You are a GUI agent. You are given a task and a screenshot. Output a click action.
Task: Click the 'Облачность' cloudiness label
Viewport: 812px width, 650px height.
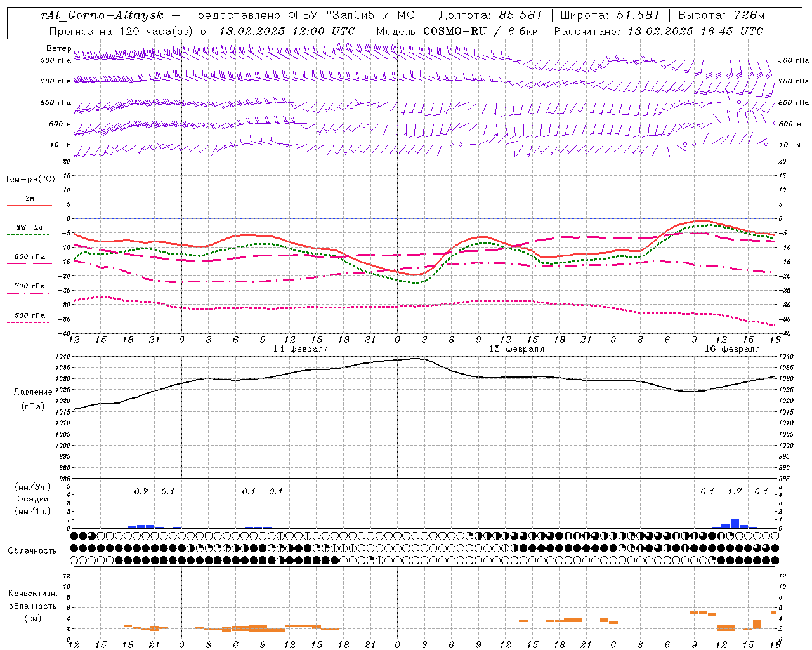[x=32, y=551]
